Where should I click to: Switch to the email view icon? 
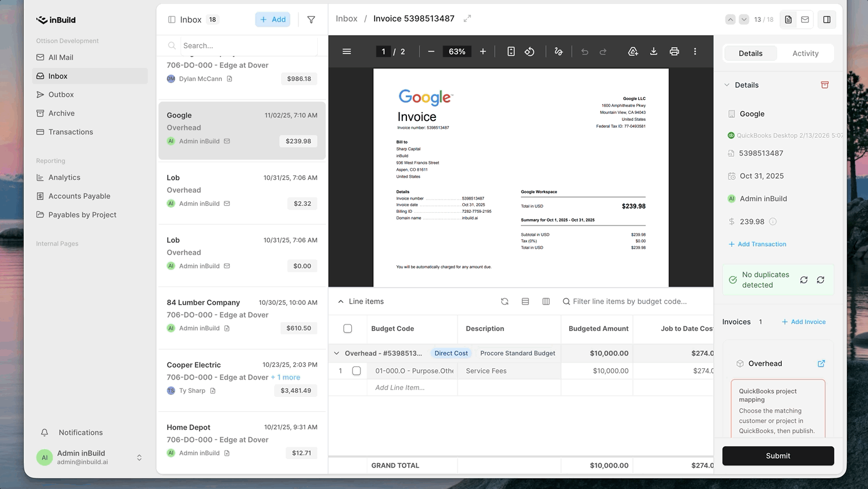click(x=805, y=20)
